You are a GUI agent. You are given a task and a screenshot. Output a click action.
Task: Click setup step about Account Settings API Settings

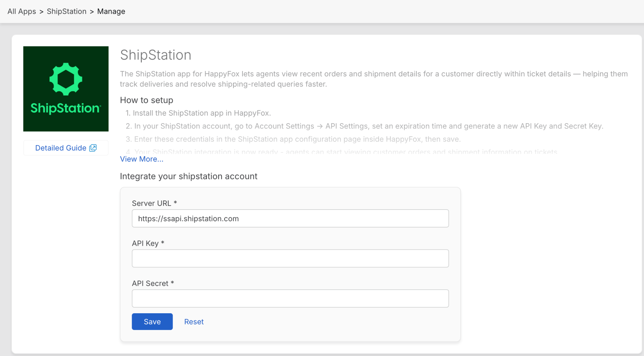point(364,126)
